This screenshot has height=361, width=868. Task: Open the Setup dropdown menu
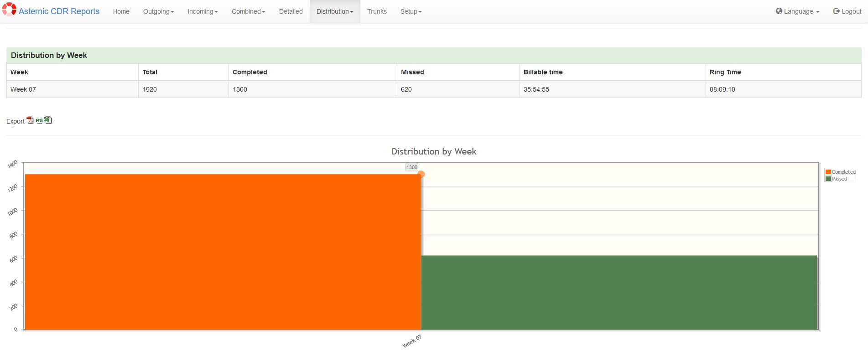[411, 11]
